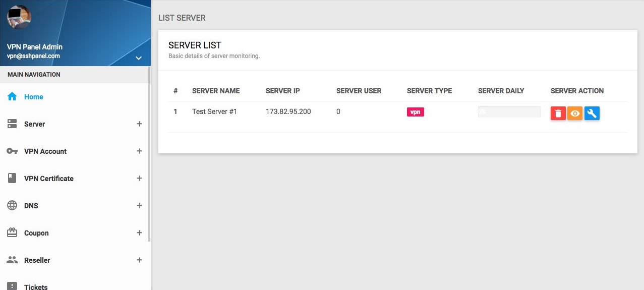
Task: Click the VPN Account key icon
Action: (x=12, y=151)
